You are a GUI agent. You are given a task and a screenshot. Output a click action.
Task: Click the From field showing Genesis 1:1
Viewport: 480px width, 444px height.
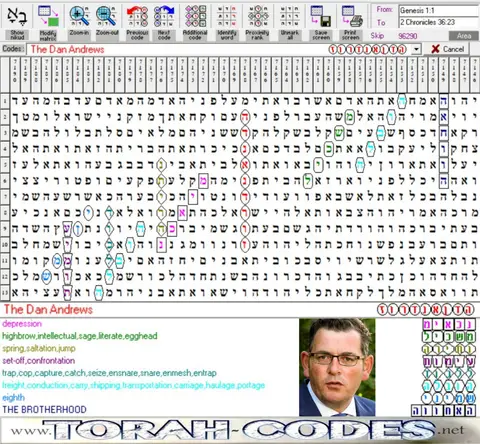point(438,10)
